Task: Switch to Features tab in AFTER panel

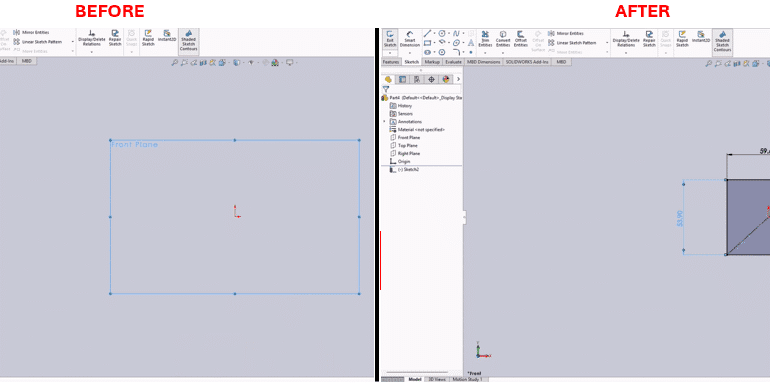Action: click(x=391, y=62)
